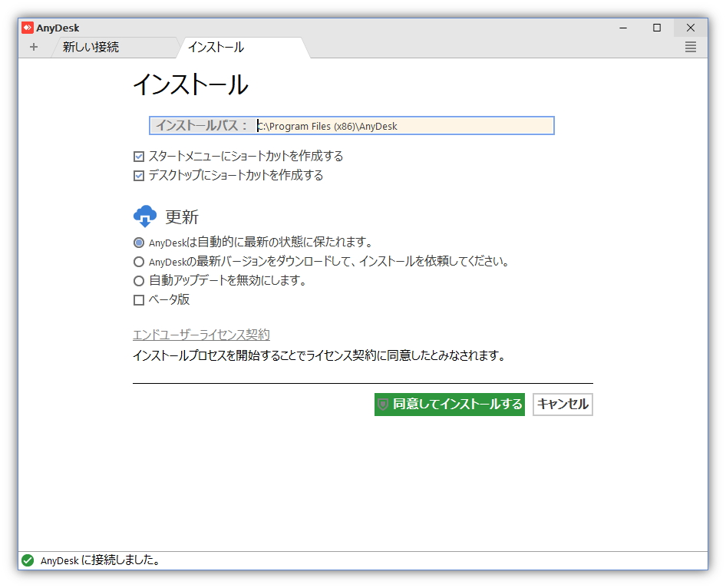
Task: Uncheck スタートメニューにショートカットを作成する
Action: [x=139, y=156]
